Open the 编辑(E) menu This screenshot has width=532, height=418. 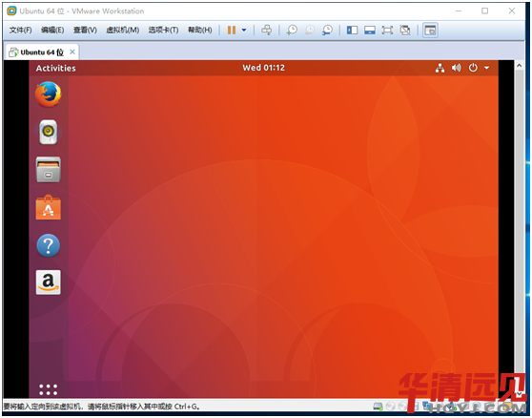52,30
